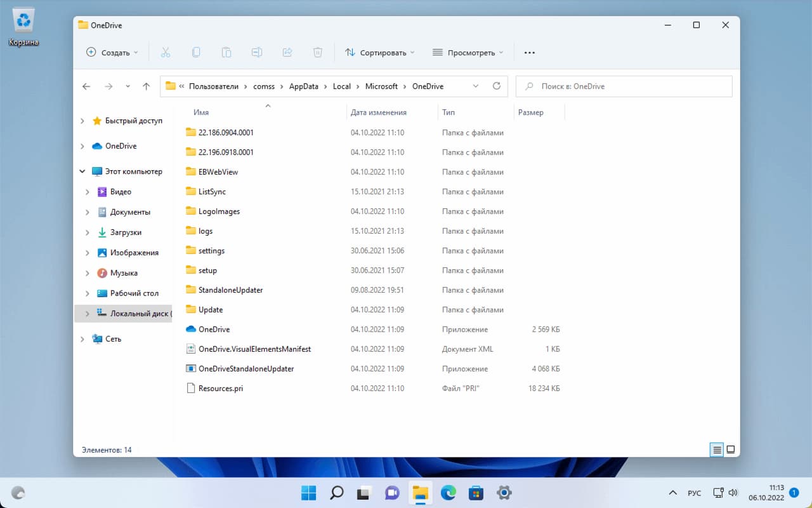Go back with the left arrow

pyautogui.click(x=87, y=86)
